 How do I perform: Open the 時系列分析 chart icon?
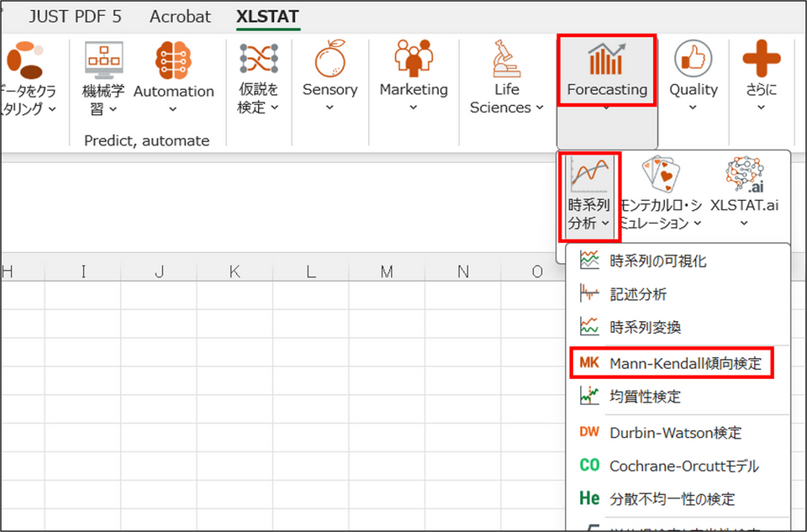[589, 175]
